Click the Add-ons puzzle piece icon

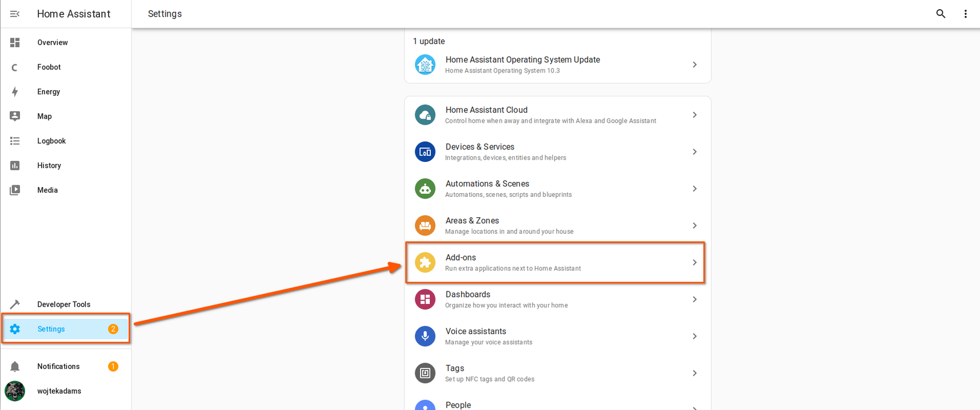click(x=425, y=263)
